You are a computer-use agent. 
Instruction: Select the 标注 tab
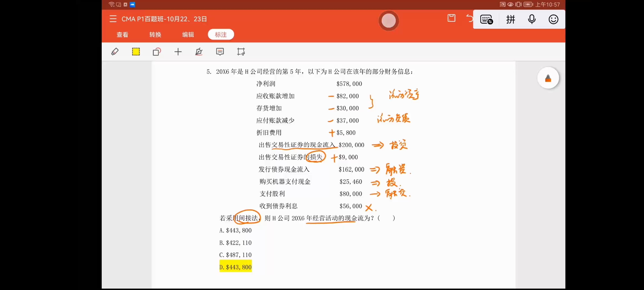pyautogui.click(x=221, y=35)
